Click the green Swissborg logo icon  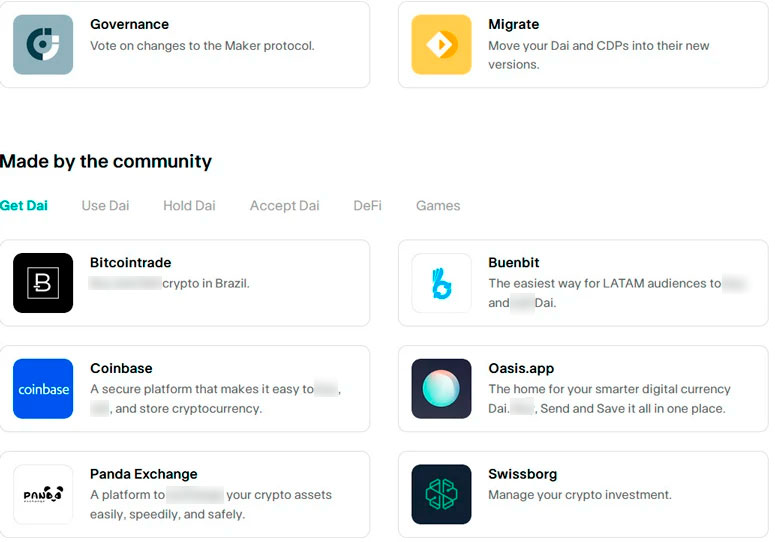441,494
